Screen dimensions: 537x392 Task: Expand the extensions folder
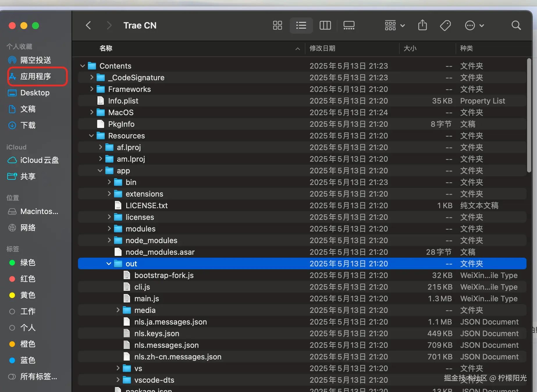coord(109,194)
